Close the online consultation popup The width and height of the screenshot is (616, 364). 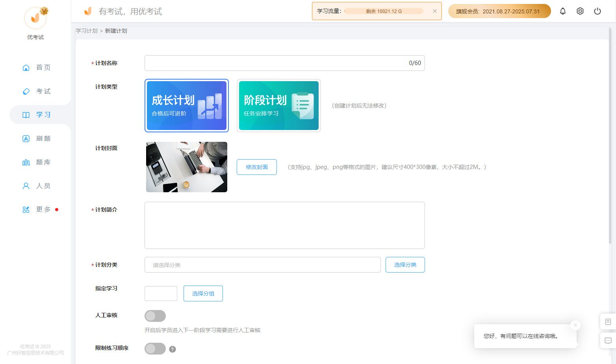tap(575, 325)
